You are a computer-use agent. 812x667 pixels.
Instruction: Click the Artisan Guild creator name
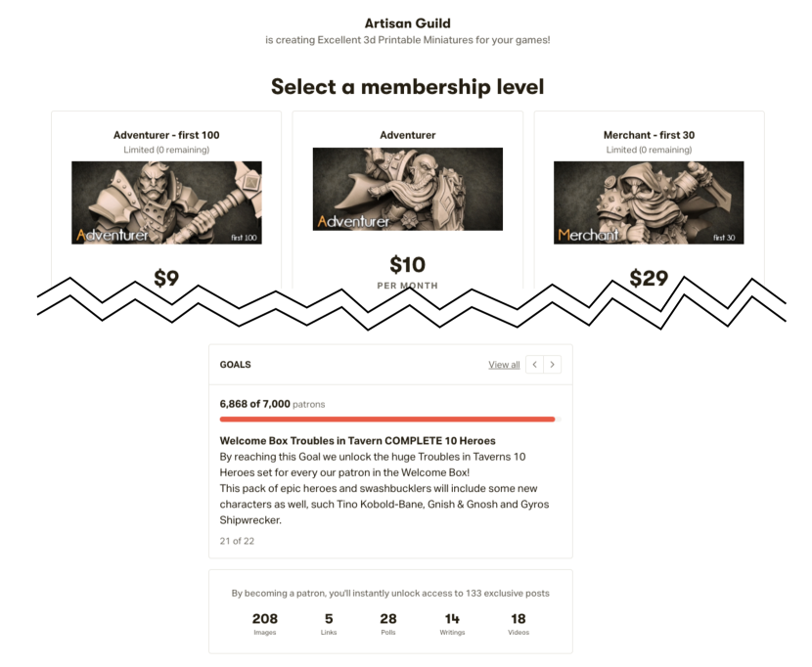(x=407, y=23)
